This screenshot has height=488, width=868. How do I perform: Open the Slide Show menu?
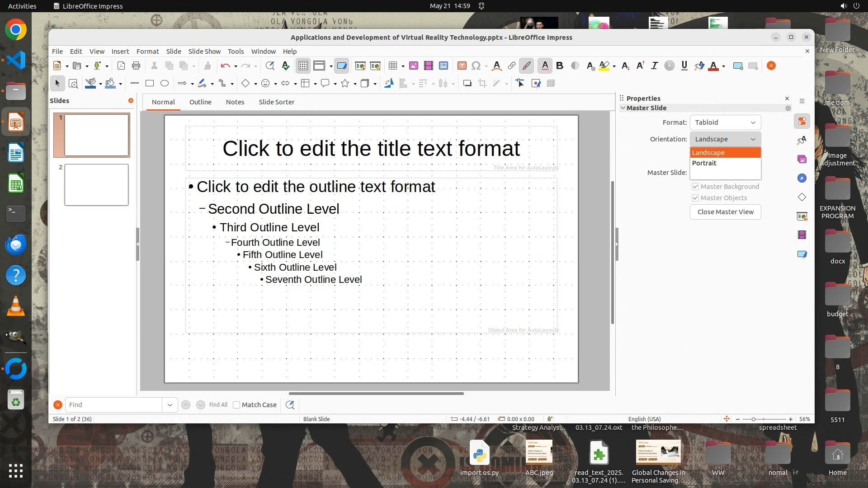pos(204,52)
